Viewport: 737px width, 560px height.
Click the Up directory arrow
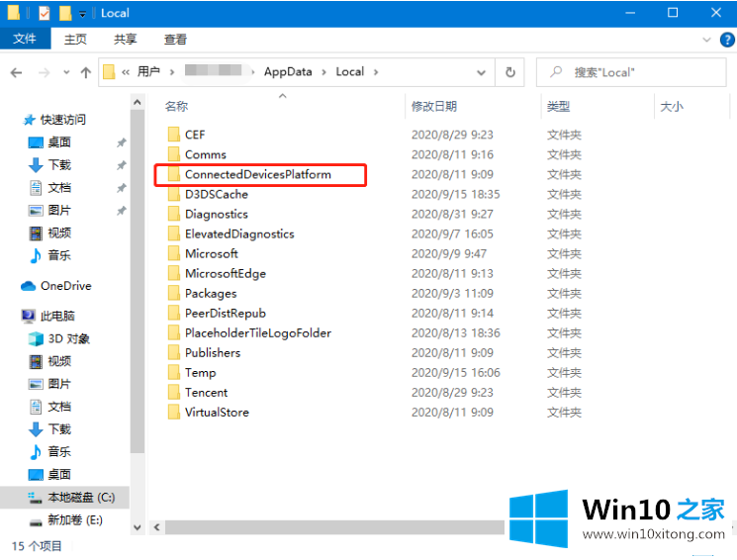pyautogui.click(x=86, y=72)
